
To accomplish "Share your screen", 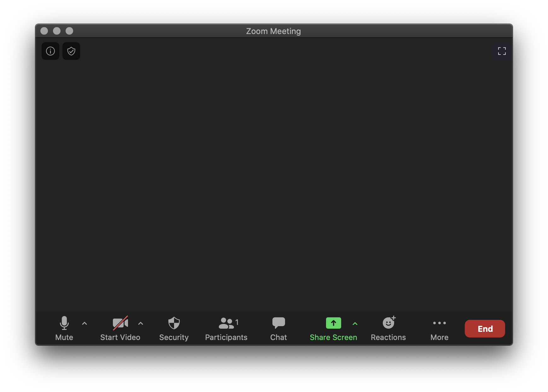I will pos(333,329).
